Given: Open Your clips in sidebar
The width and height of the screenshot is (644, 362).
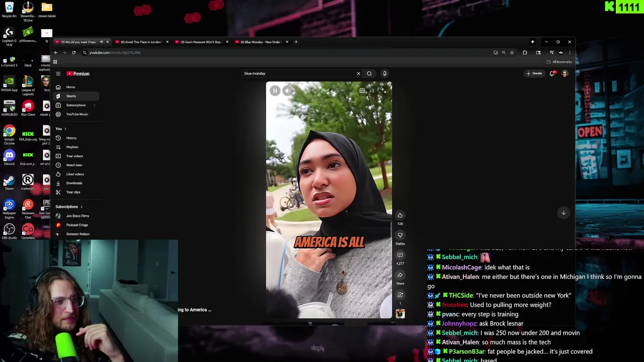Looking at the screenshot, I should pyautogui.click(x=77, y=192).
